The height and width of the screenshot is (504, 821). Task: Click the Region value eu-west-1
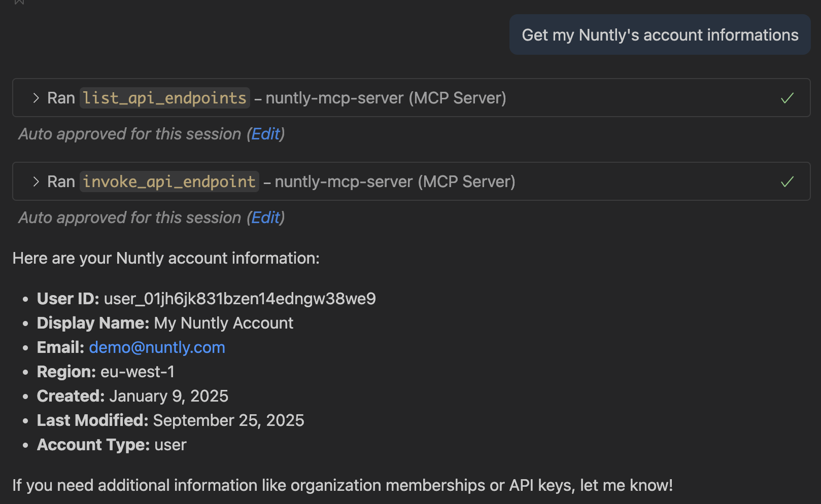[138, 372]
